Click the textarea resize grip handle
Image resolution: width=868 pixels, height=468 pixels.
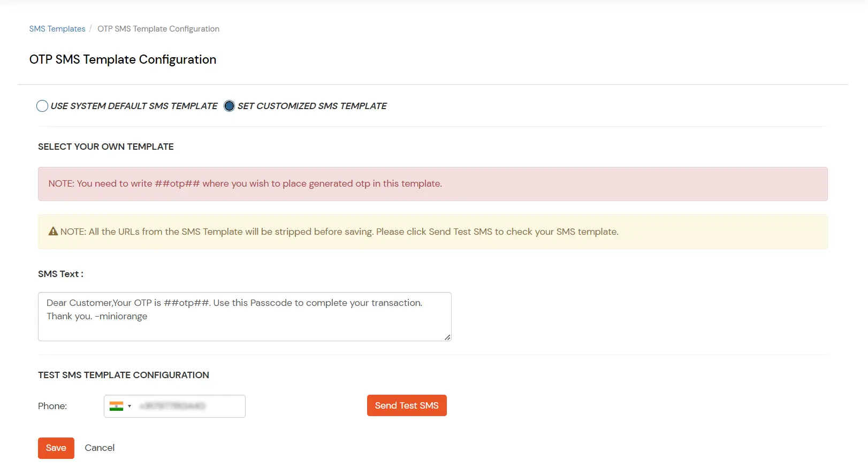(447, 336)
